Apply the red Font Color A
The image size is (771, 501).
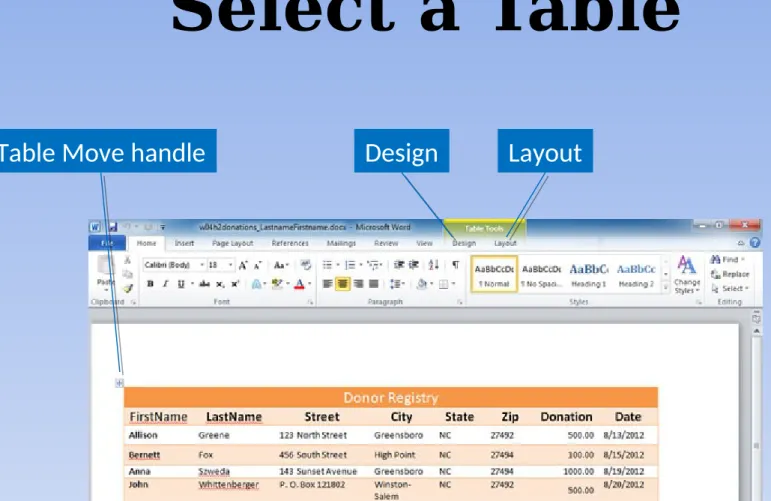tap(299, 284)
